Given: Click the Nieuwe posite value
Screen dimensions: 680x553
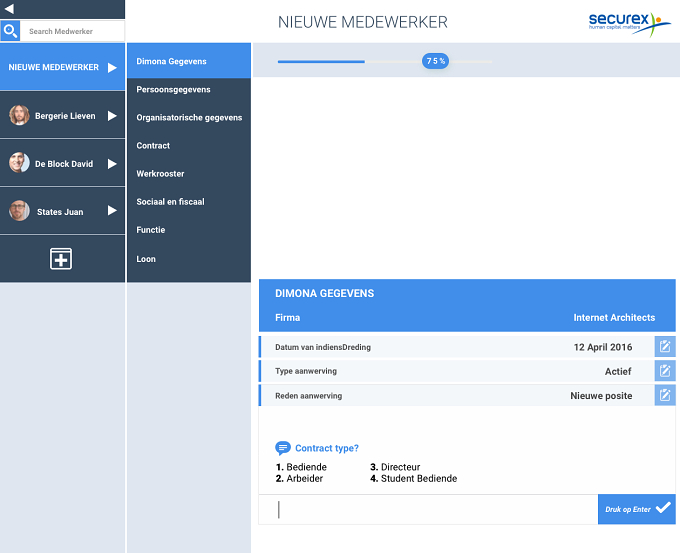Looking at the screenshot, I should tap(601, 396).
